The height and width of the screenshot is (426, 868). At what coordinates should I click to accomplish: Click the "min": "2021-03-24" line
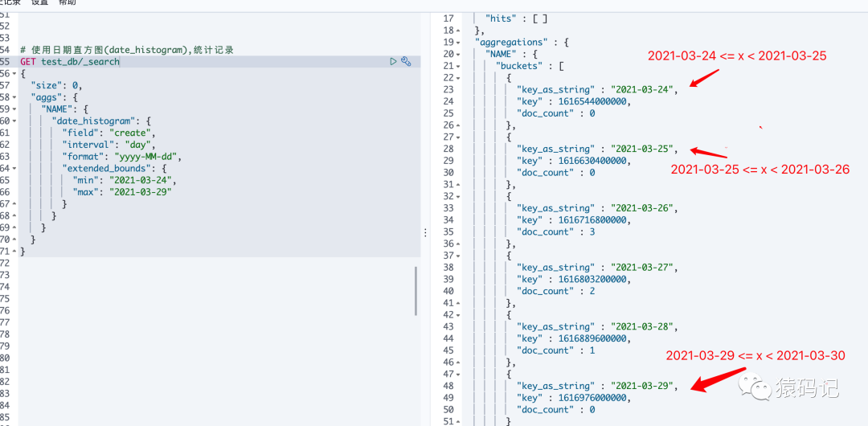click(125, 180)
